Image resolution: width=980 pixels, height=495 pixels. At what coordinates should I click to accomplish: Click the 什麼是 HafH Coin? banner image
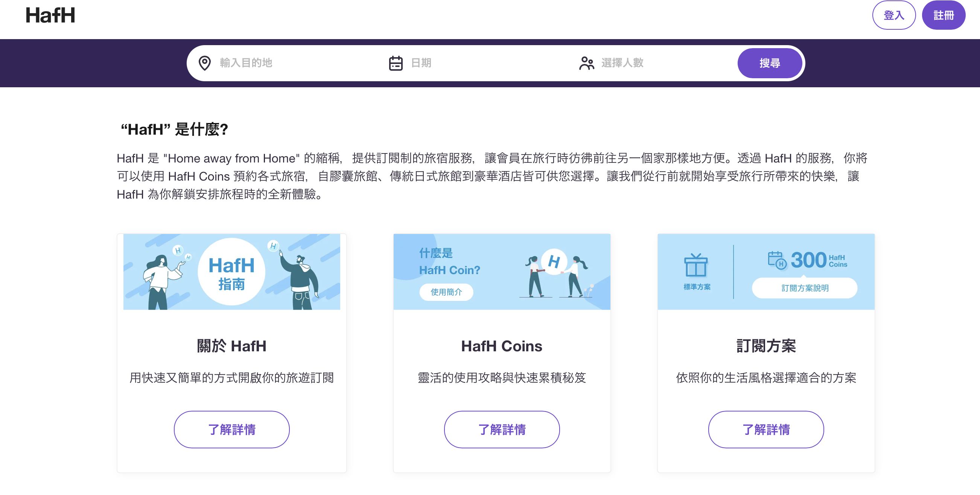(x=502, y=272)
